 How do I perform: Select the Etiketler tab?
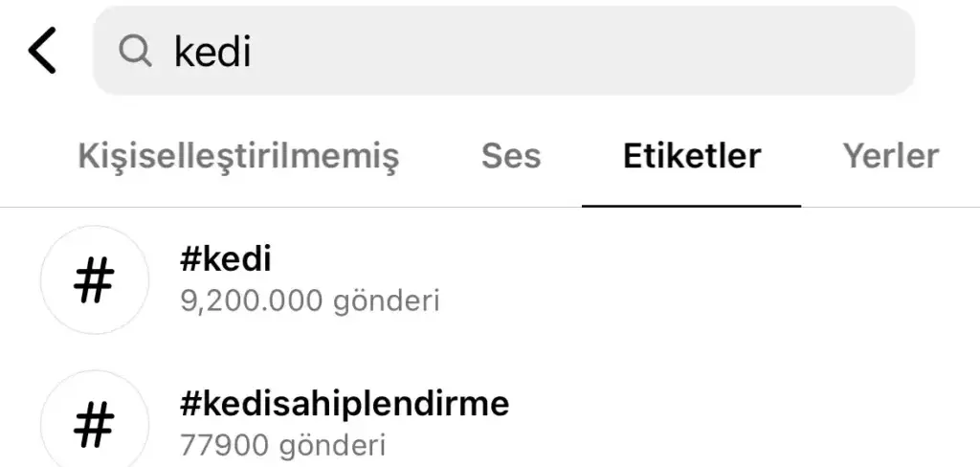pos(692,155)
